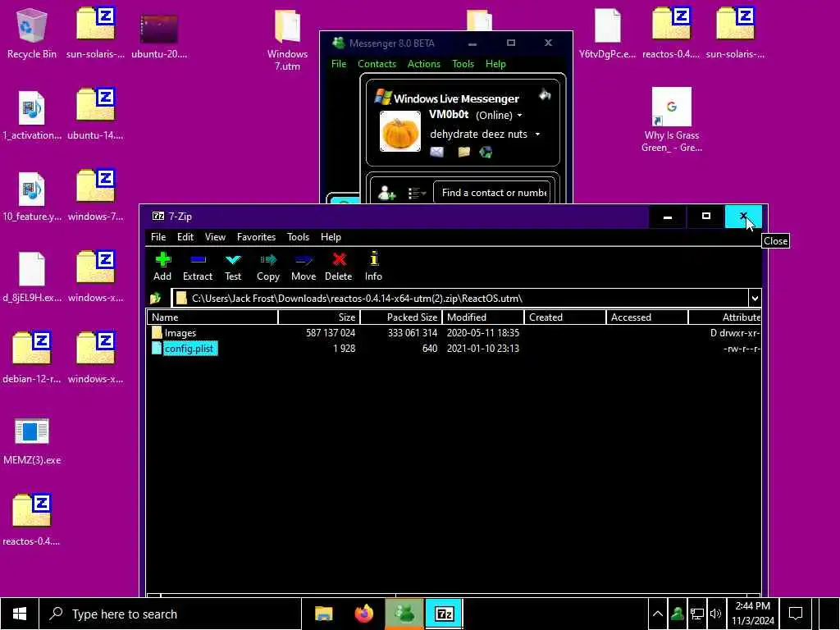
Task: Click the taskbar search box
Action: [171, 614]
